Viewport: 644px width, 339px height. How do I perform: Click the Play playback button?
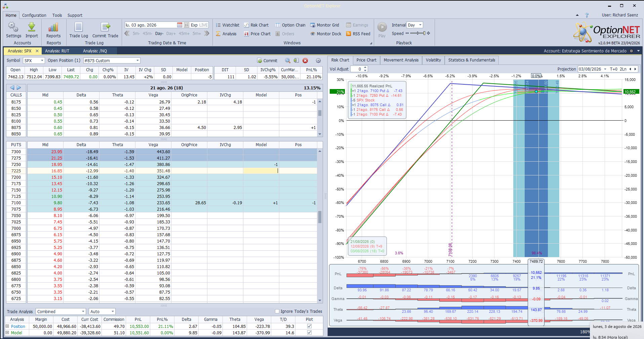382,30
